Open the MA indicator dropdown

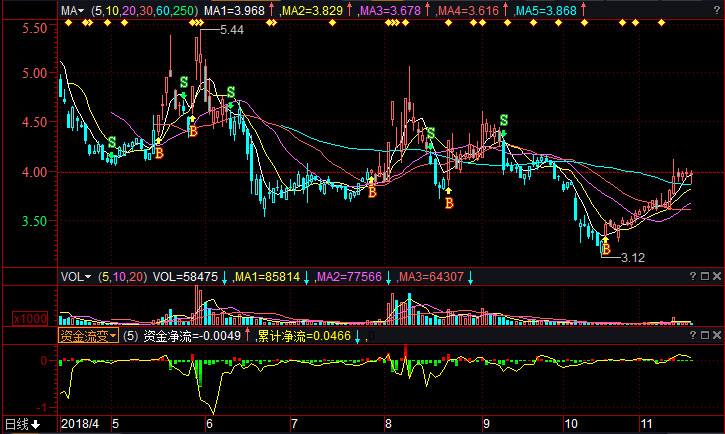click(73, 11)
